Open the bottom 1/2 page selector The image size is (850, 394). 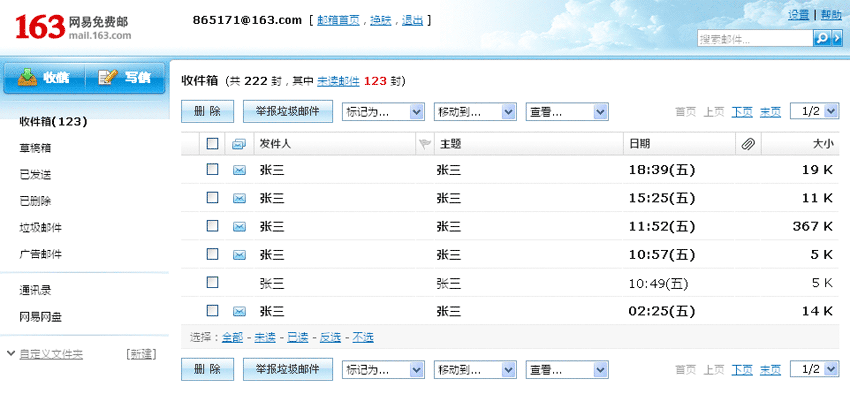coord(815,370)
